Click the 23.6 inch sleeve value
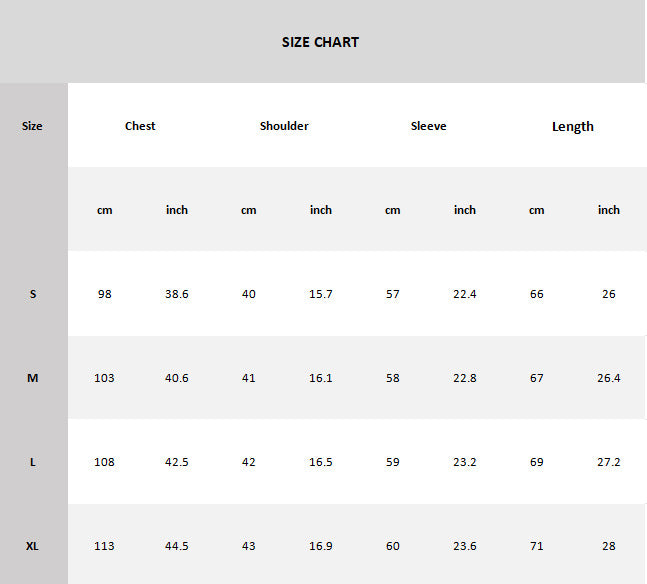 (x=465, y=546)
